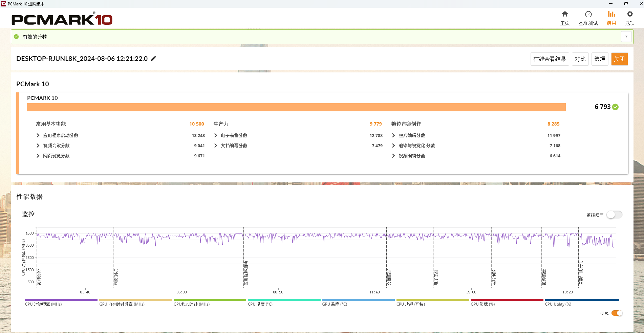The image size is (644, 333).
Task: Select GPU 内存时钟频率 (MHz) legend item
Action: pos(135,303)
